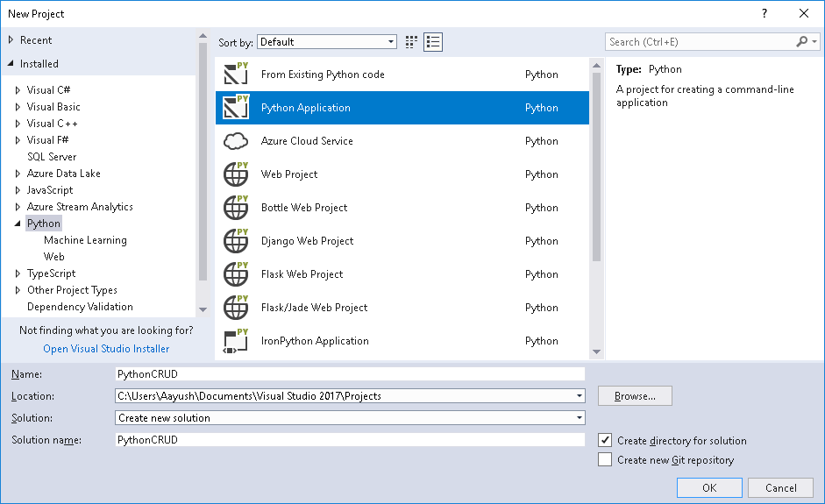This screenshot has height=504, width=825.
Task: Click category tree scroll down arrow
Action: pyautogui.click(x=203, y=310)
